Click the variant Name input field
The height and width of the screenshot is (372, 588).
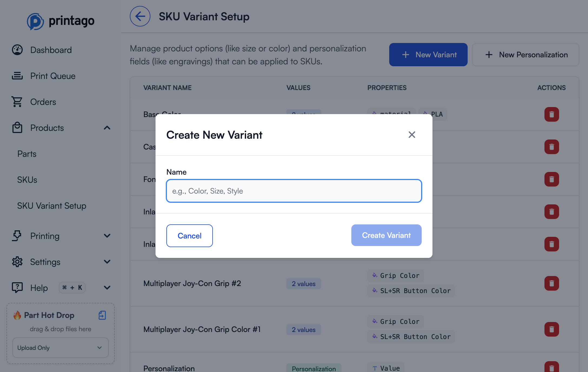[x=294, y=191]
